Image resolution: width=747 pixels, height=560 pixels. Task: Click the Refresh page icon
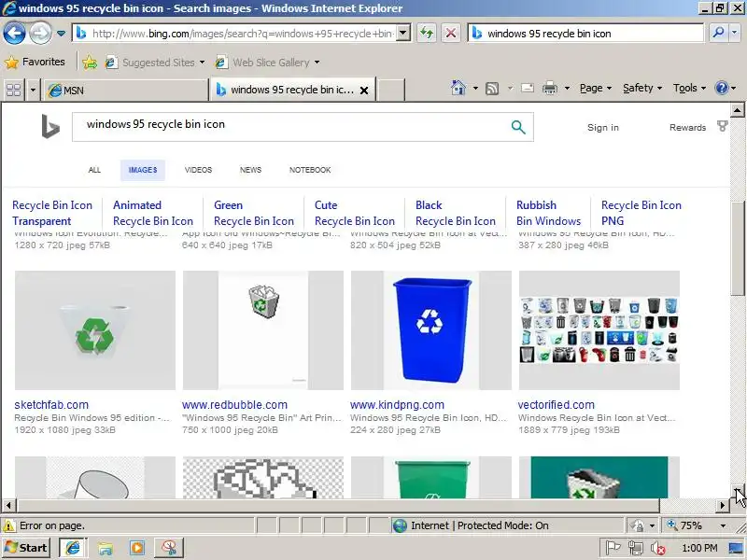[427, 34]
